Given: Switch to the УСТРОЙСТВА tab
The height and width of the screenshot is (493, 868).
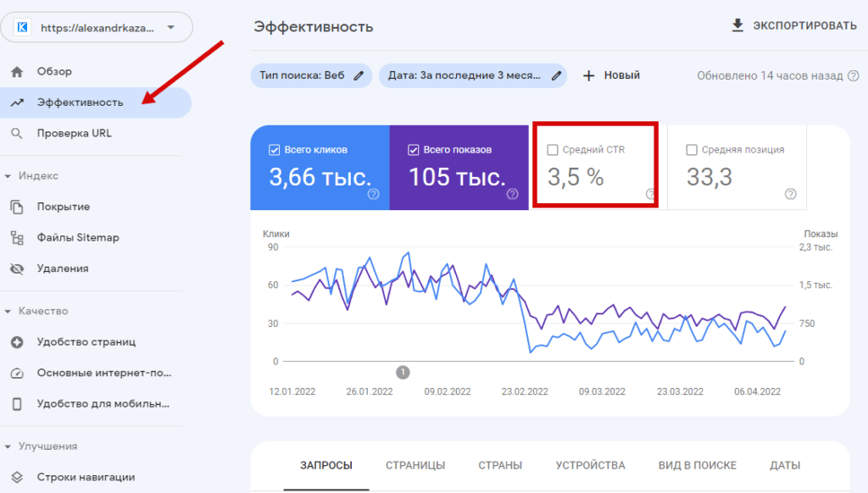Looking at the screenshot, I should pos(591,465).
